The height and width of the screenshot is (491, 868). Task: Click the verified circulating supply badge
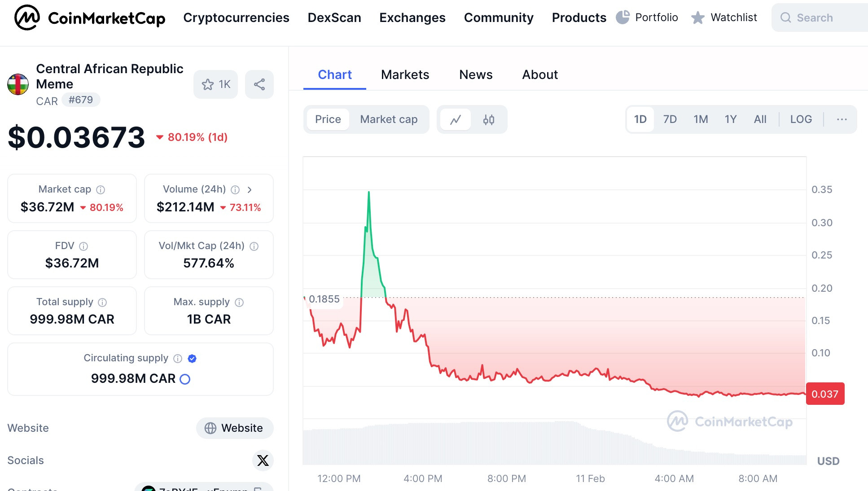click(x=192, y=359)
